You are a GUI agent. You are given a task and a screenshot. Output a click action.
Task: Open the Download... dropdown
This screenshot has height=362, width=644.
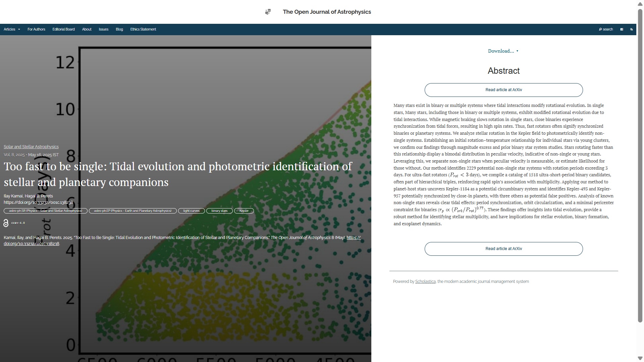coord(503,51)
